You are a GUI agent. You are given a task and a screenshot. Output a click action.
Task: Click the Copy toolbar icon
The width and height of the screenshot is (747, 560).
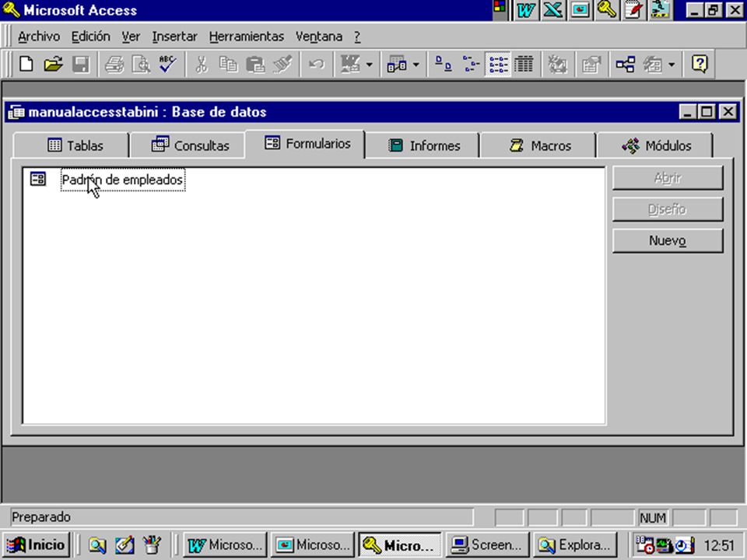(x=229, y=64)
